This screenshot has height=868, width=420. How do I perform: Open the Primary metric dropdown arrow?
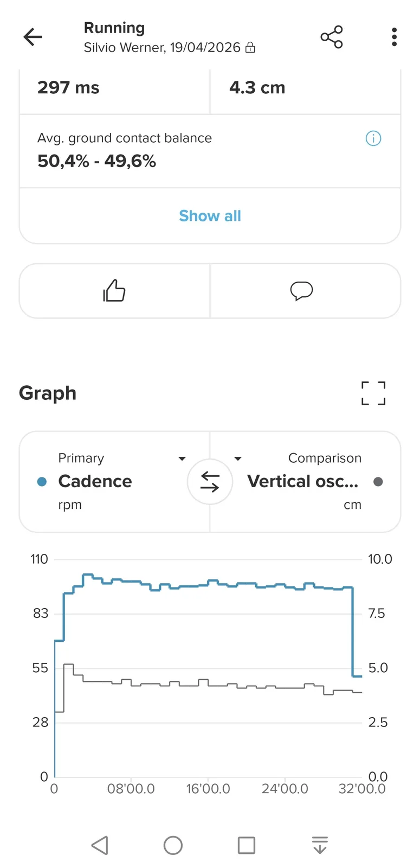click(x=182, y=458)
